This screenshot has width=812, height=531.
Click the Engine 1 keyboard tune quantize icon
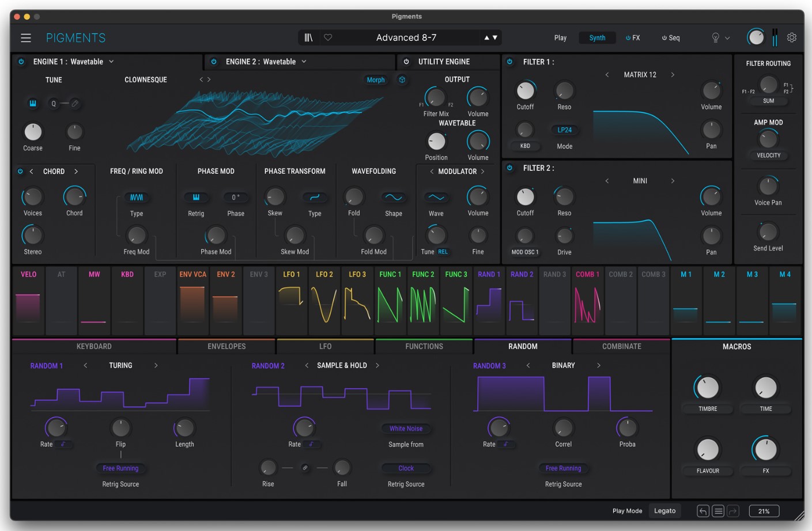click(33, 103)
